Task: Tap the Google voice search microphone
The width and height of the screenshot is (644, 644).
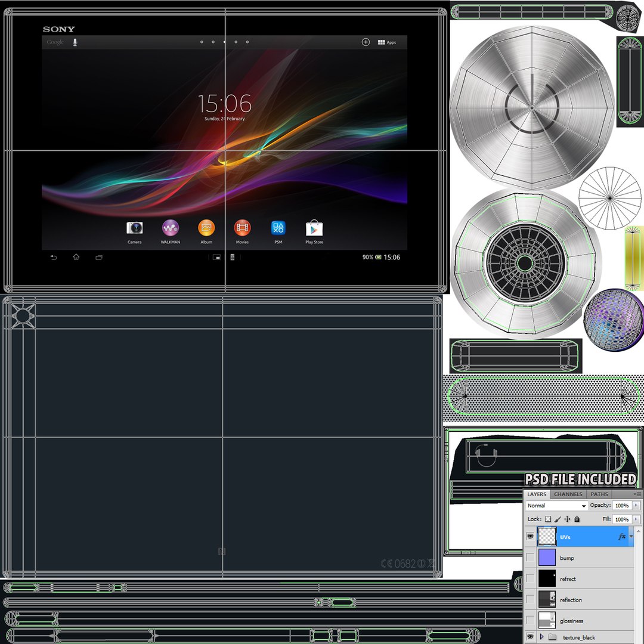Action: click(75, 42)
